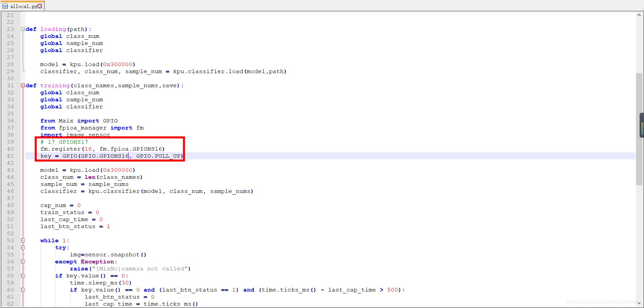Image resolution: width=644 pixels, height=308 pixels.
Task: Click 'class_num = len(class_names)' line
Action: (92, 177)
